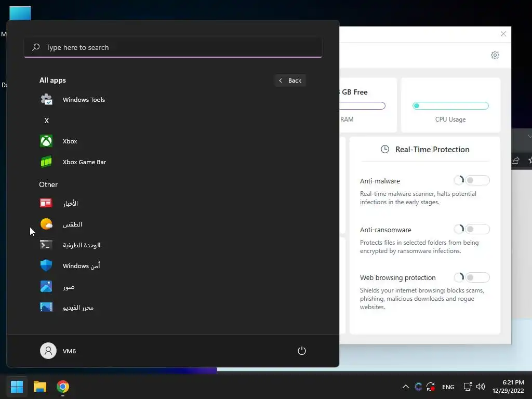
Task: Open the volume speaker tray icon
Action: [481, 387]
